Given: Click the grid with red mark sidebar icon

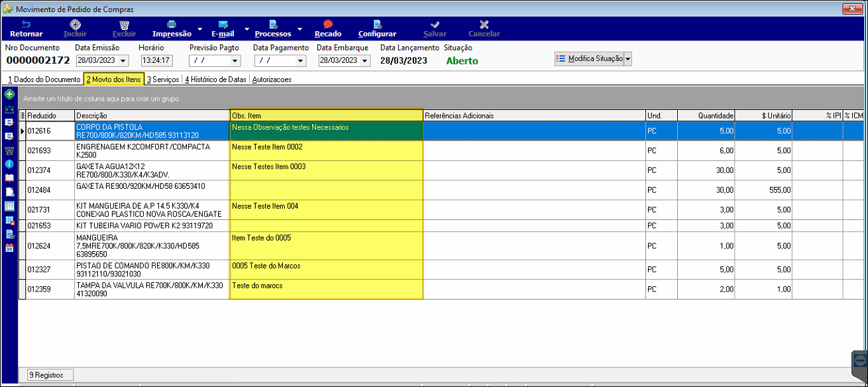Looking at the screenshot, I should [9, 219].
